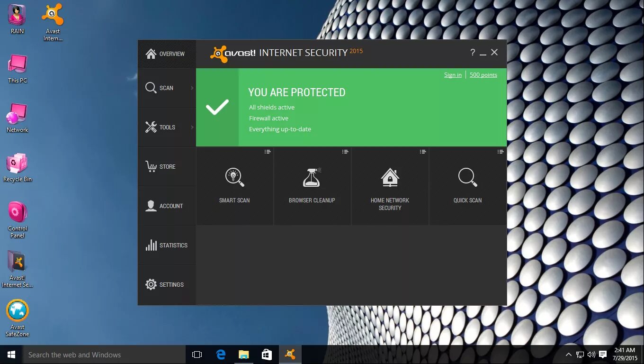Click the All shields active status
The image size is (644, 364).
coord(272,107)
